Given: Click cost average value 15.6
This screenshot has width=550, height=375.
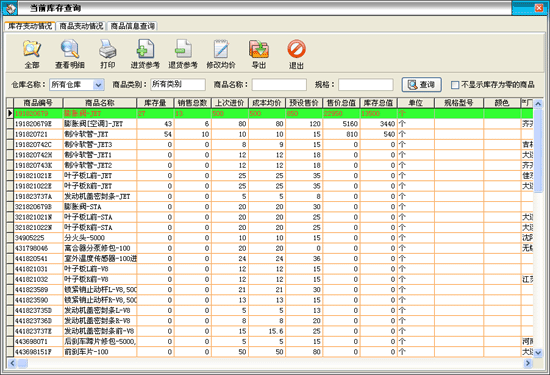Looking at the screenshot, I should [x=276, y=331].
